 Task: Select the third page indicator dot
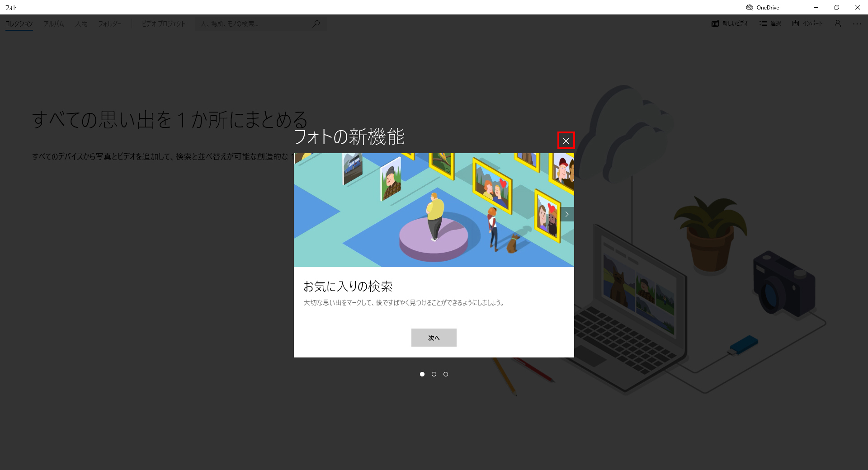(446, 374)
